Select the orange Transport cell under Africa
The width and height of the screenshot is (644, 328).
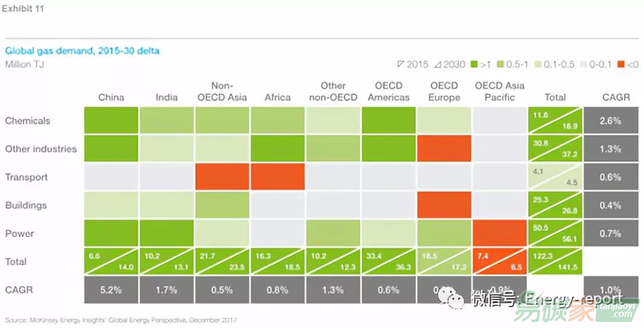pos(277,177)
